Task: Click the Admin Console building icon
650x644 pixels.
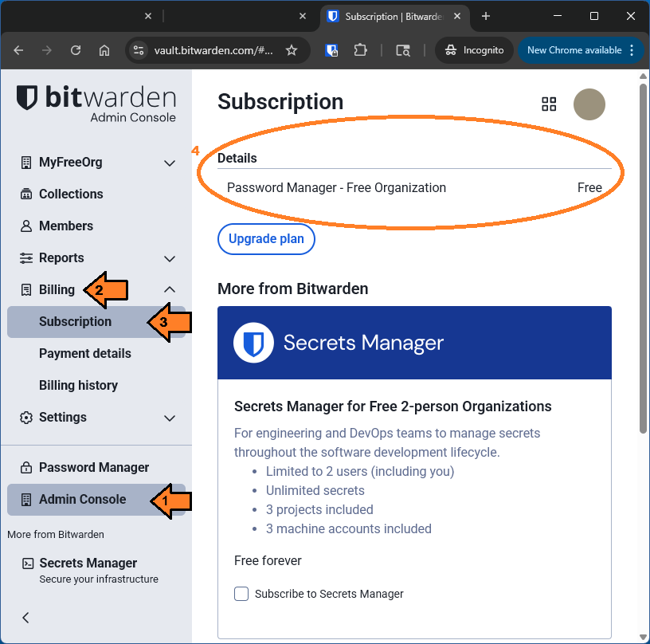Action: pos(26,500)
